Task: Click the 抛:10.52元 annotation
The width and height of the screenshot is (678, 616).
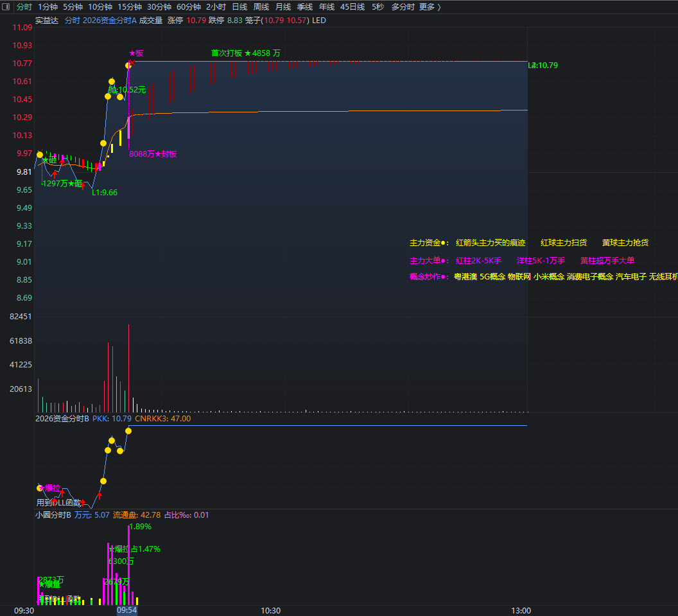Action: pyautogui.click(x=127, y=90)
